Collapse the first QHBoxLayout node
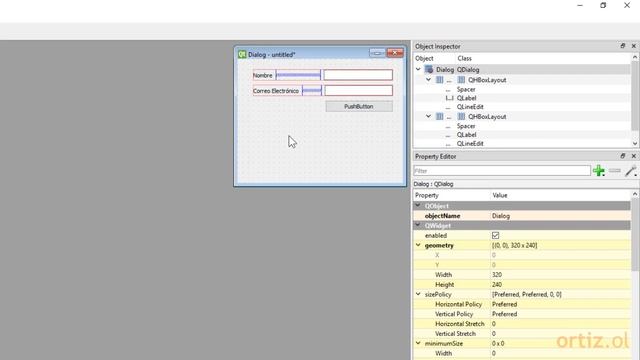This screenshot has width=640, height=360. [428, 80]
